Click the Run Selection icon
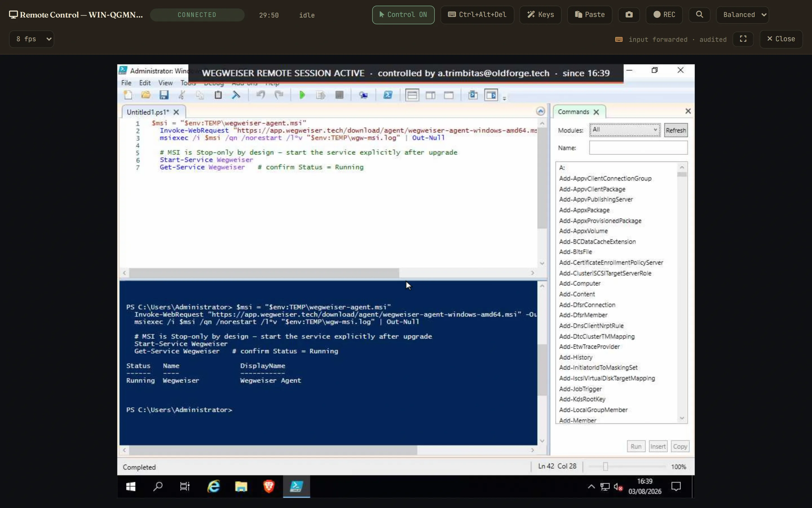Viewport: 812px width, 508px height. (321, 95)
